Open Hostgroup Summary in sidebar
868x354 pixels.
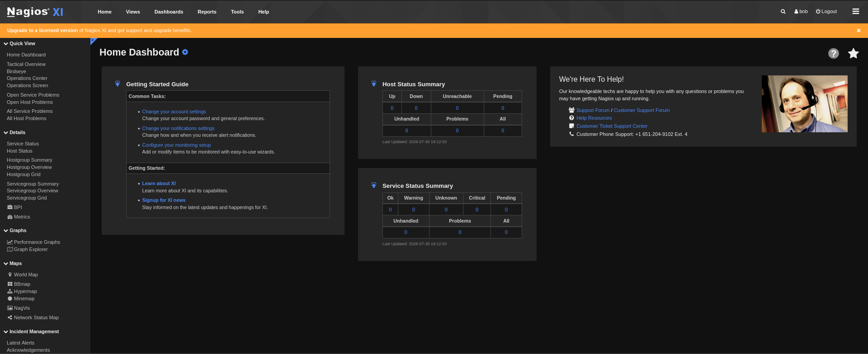coord(29,160)
